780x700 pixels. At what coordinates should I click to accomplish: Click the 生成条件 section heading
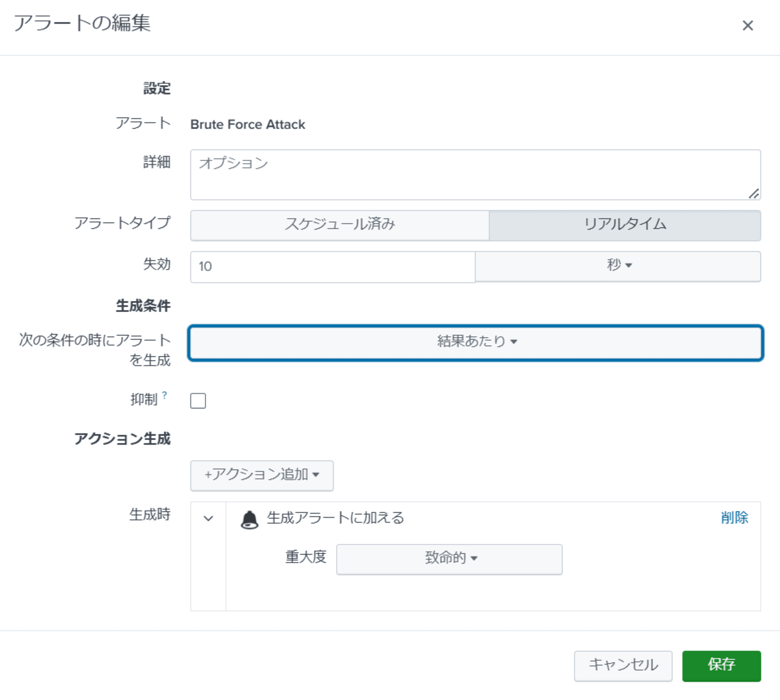[143, 306]
